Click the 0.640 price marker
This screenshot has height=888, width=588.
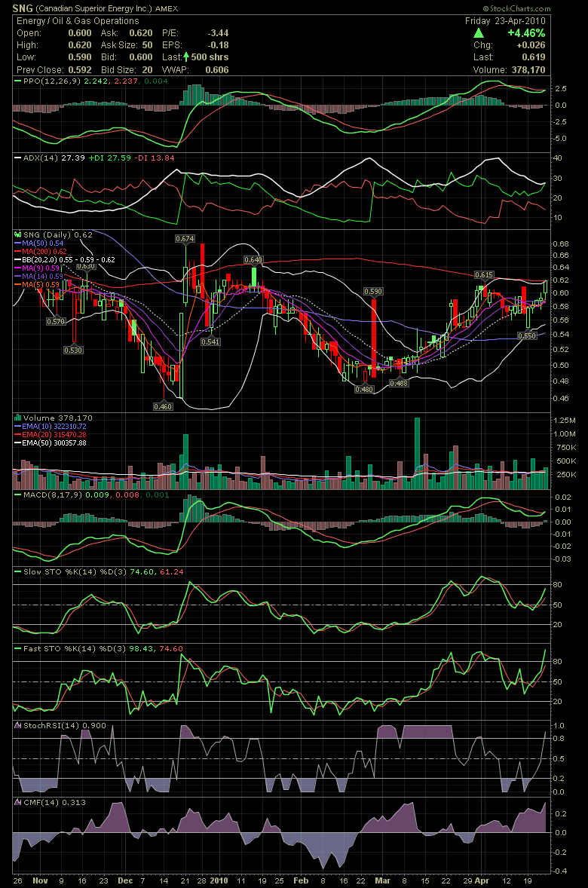pyautogui.click(x=253, y=259)
